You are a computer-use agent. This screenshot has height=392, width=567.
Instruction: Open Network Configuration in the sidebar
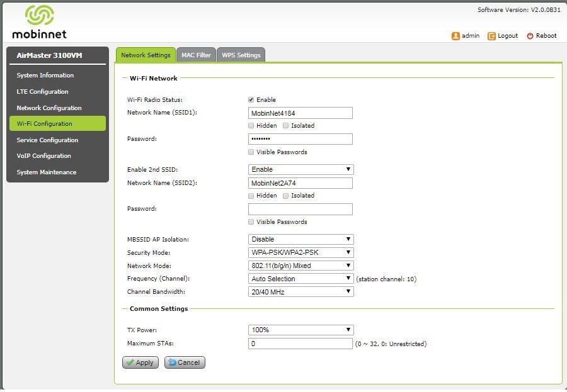point(57,108)
